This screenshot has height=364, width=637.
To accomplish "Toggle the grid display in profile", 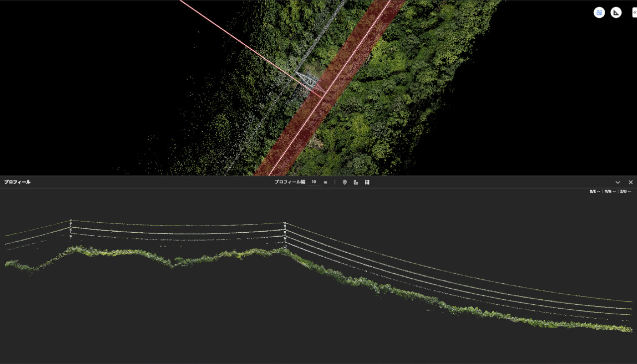I will click(x=367, y=182).
